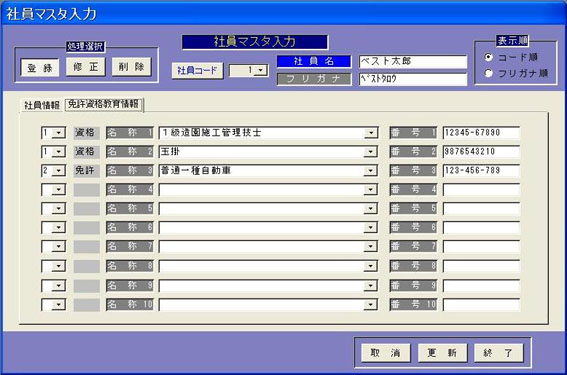Click the 番号1 field with 12345-67890
Viewport: 567px width, 375px height.
[481, 133]
